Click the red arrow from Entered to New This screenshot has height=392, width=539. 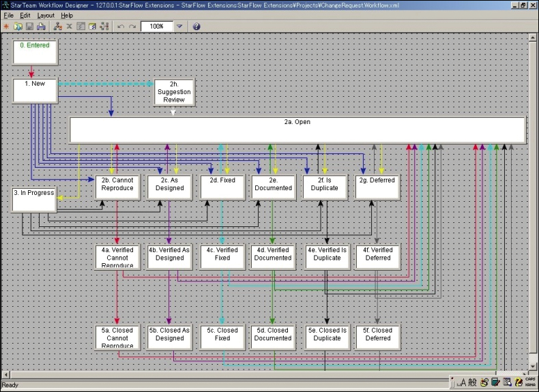[31, 72]
